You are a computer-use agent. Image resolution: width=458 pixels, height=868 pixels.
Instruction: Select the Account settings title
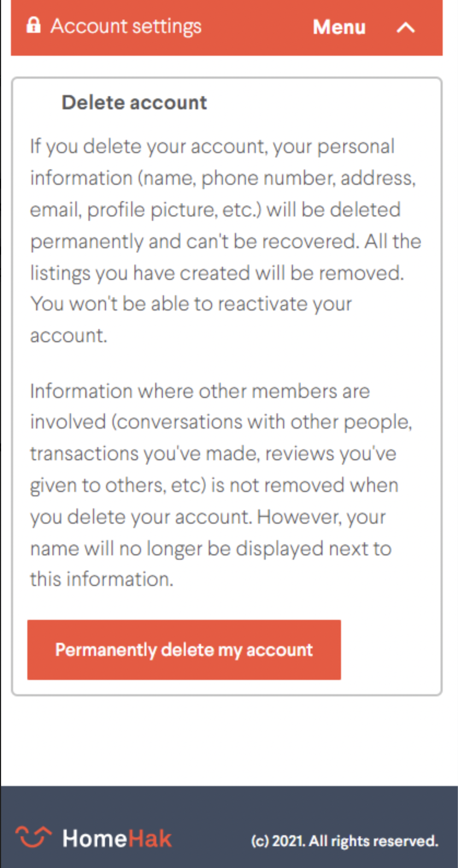[126, 26]
